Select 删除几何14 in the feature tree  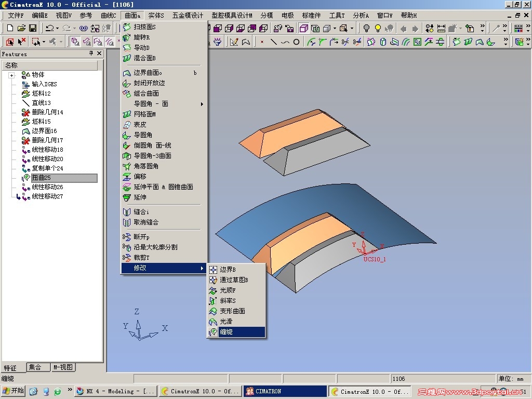pyautogui.click(x=47, y=112)
